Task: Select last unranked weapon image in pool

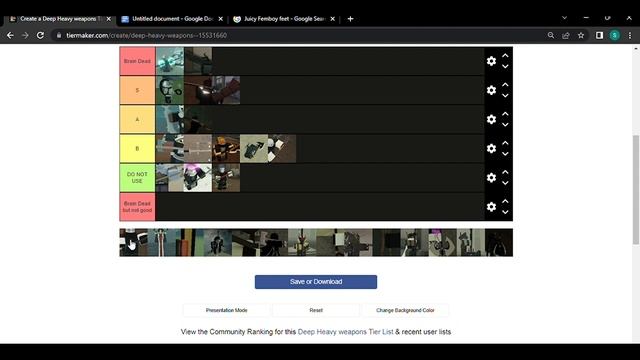Action: point(499,242)
